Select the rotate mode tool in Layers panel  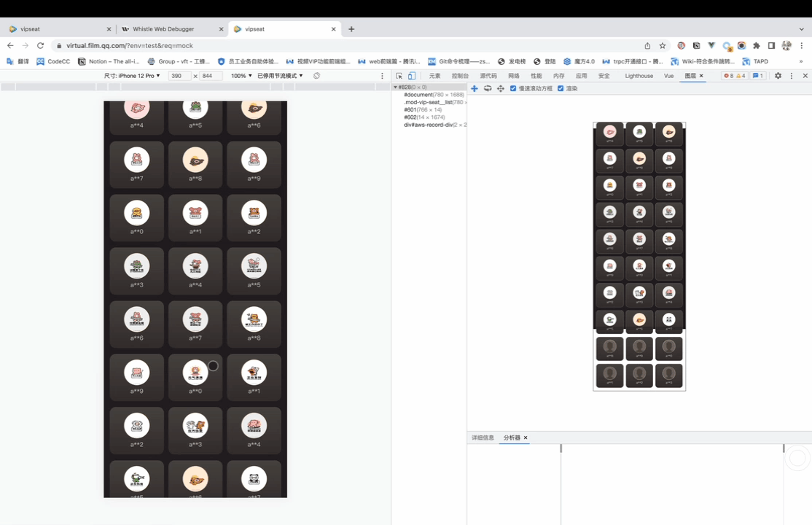(488, 89)
